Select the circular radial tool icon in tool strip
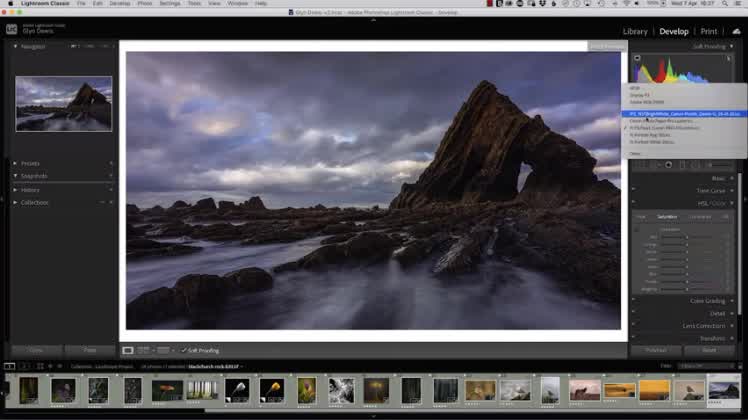The width and height of the screenshot is (748, 420). [x=668, y=165]
